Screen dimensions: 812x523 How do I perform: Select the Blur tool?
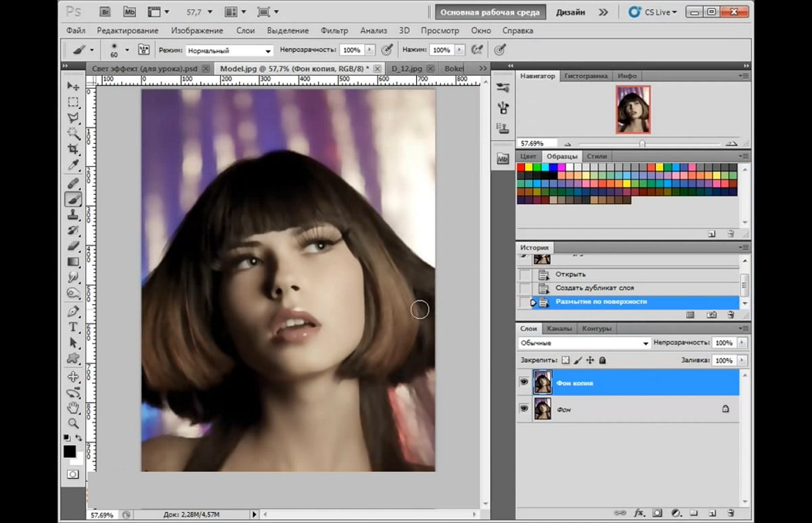(73, 277)
